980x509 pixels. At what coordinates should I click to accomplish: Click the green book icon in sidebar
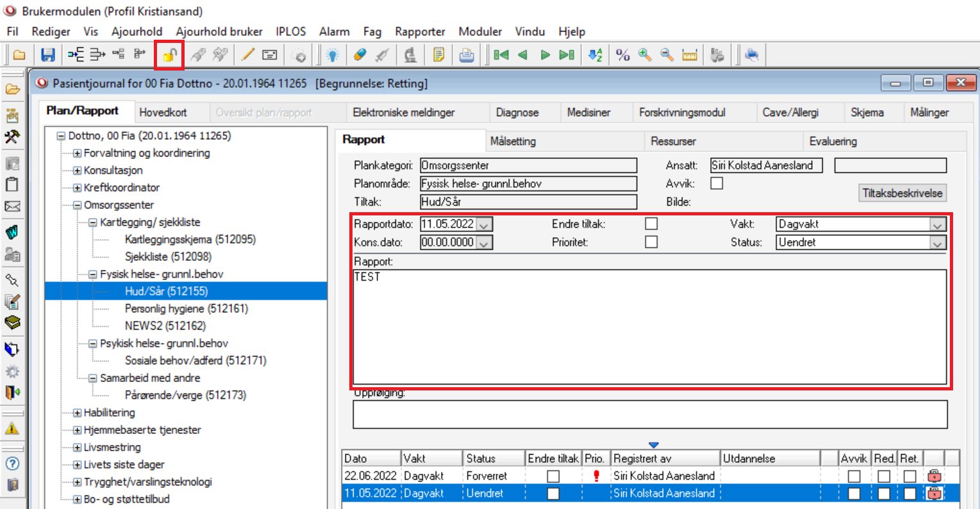(x=12, y=322)
